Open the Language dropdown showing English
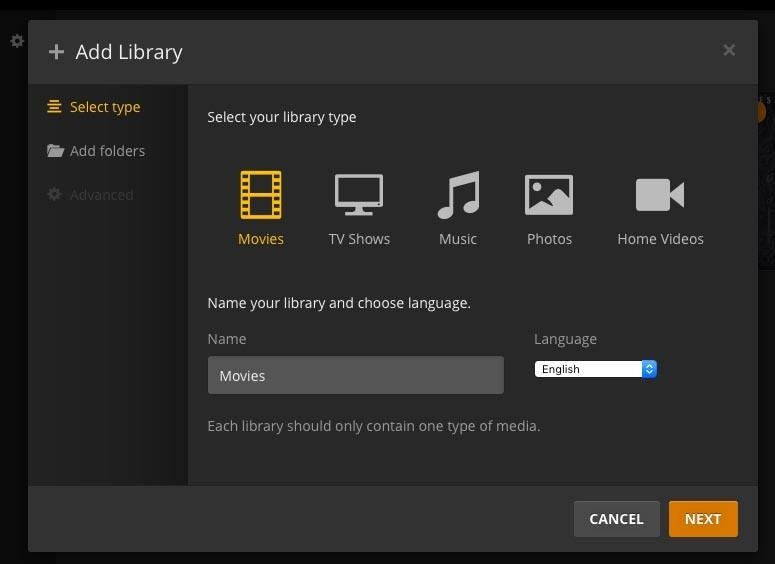The height and width of the screenshot is (564, 775). (588, 369)
